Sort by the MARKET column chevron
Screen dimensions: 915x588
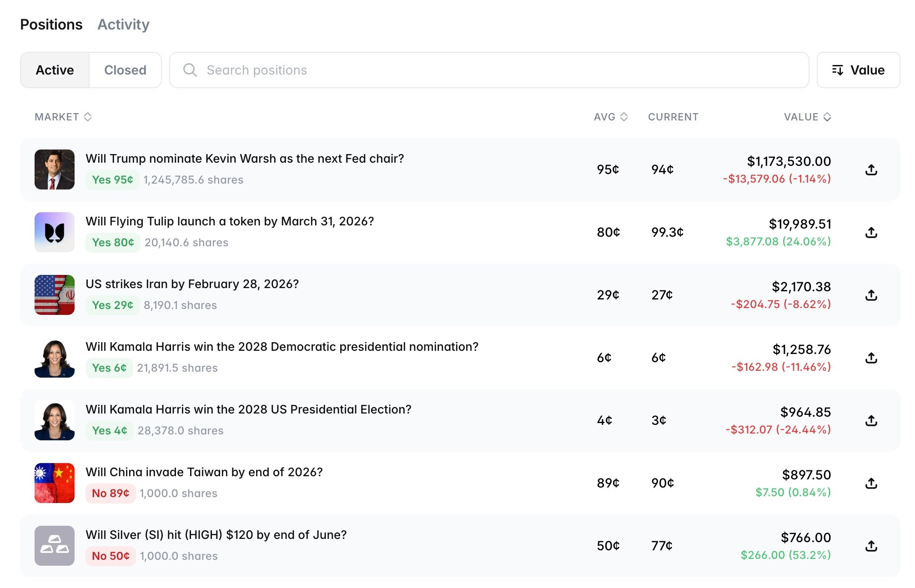click(x=88, y=117)
